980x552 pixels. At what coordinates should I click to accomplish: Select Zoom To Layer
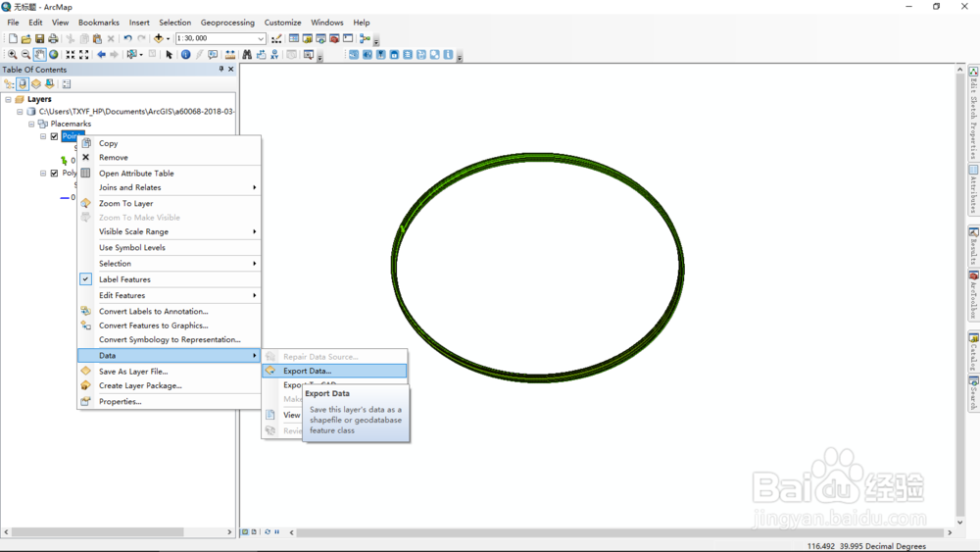[169, 204]
